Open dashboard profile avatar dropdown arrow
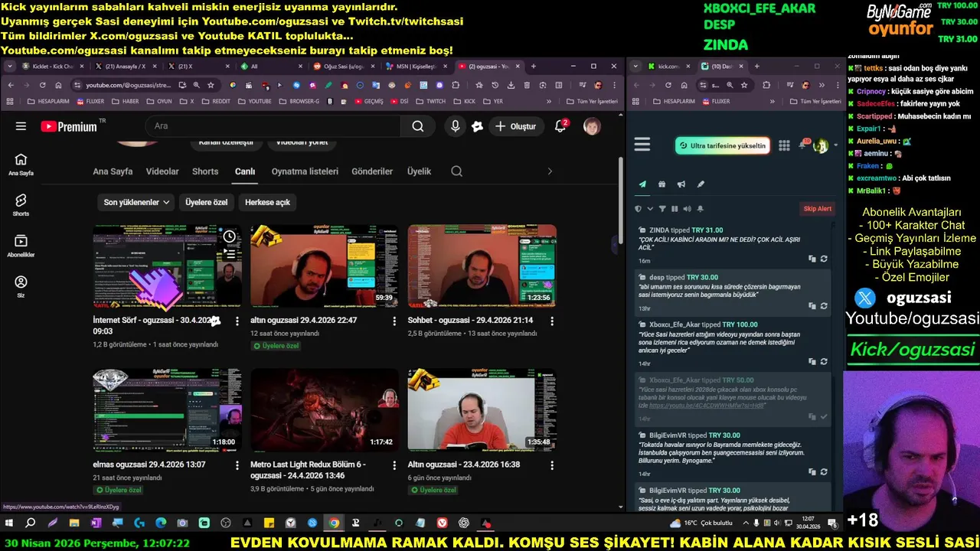The height and width of the screenshot is (551, 980). coord(835,145)
